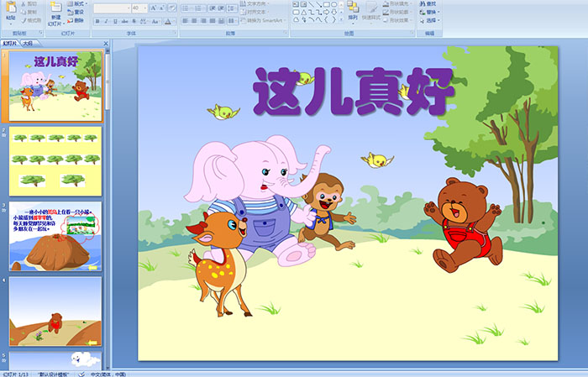This screenshot has width=588, height=377.
Task: Select the Right Brace shape
Action: (333, 19)
